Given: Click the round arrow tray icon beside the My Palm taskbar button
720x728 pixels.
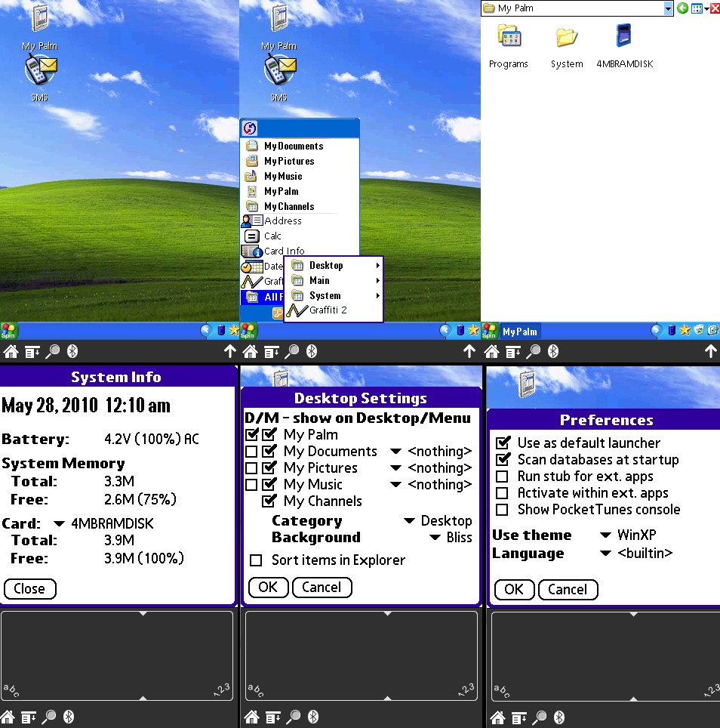Looking at the screenshot, I should point(657,330).
